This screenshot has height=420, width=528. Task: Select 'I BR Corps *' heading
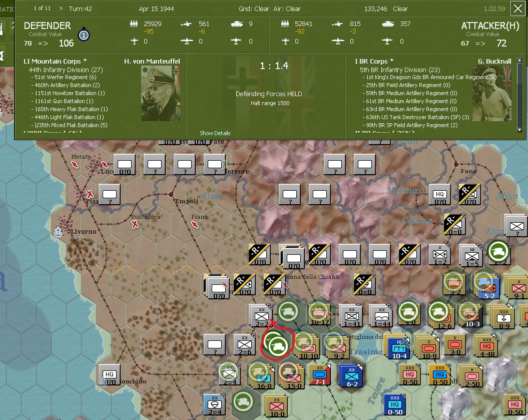pos(374,61)
